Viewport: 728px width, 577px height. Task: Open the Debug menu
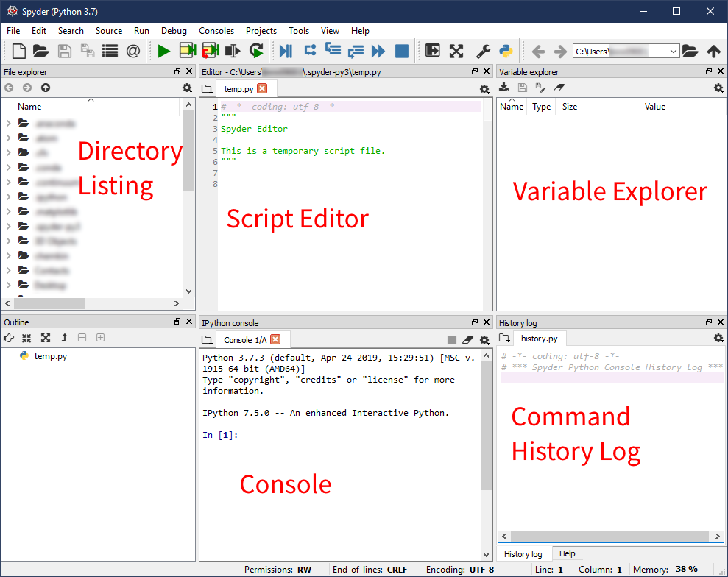coord(174,31)
